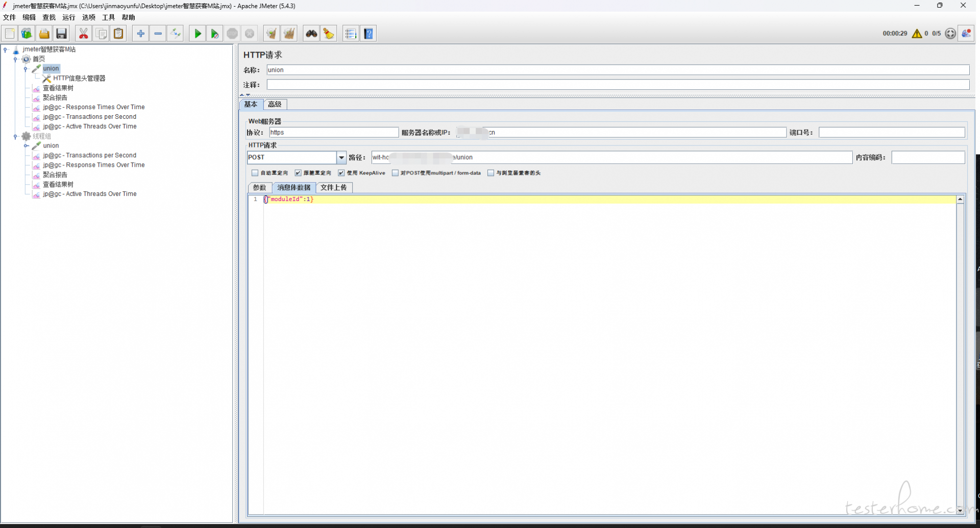Open the 编辑 menu
Screen dimensions: 980x528
[x=29, y=17]
